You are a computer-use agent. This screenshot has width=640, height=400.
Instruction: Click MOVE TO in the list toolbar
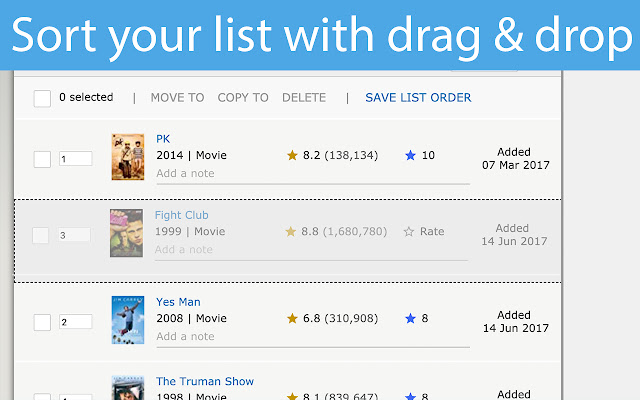(177, 98)
